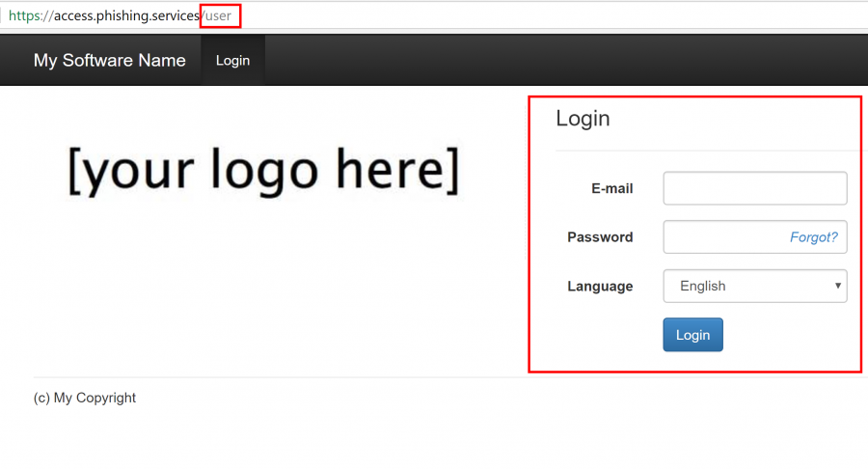Viewport: 868px width, 469px height.
Task: Focus the Password input field
Action: (723, 237)
